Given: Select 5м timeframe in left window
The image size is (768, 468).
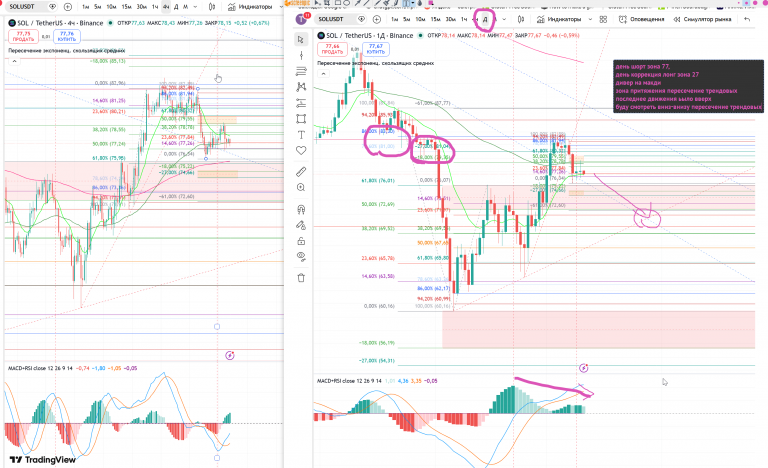Looking at the screenshot, I should click(98, 7).
